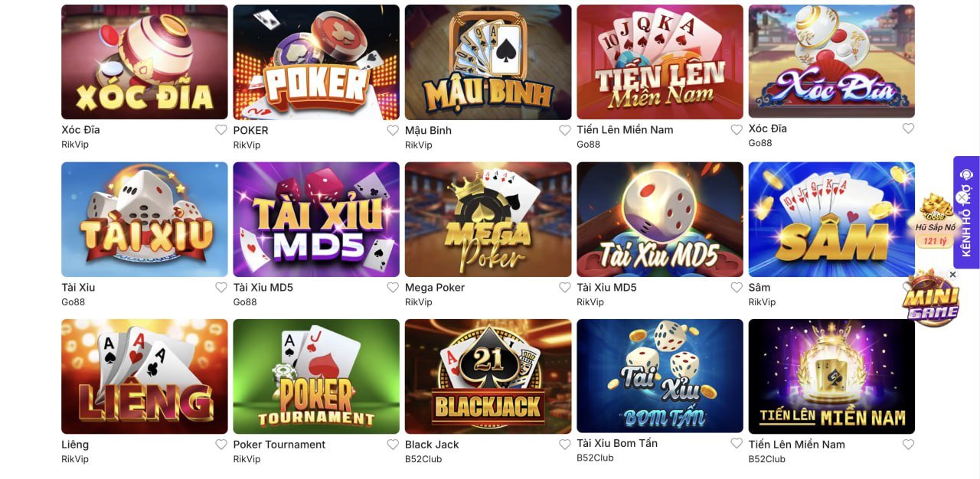The height and width of the screenshot is (479, 980).
Task: Click heart icon beside Mega Poker
Action: point(565,288)
